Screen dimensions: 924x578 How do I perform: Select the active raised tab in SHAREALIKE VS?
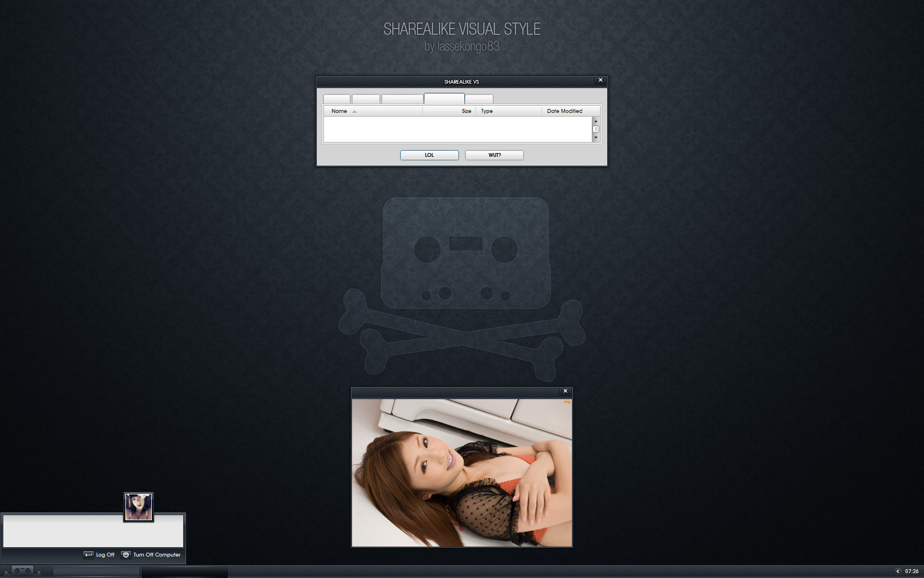coord(444,99)
